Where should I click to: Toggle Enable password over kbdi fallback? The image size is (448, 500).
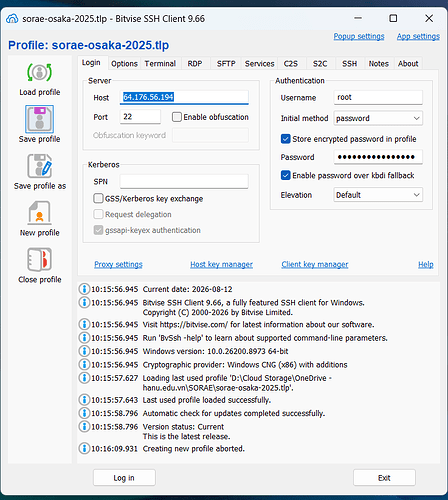286,175
